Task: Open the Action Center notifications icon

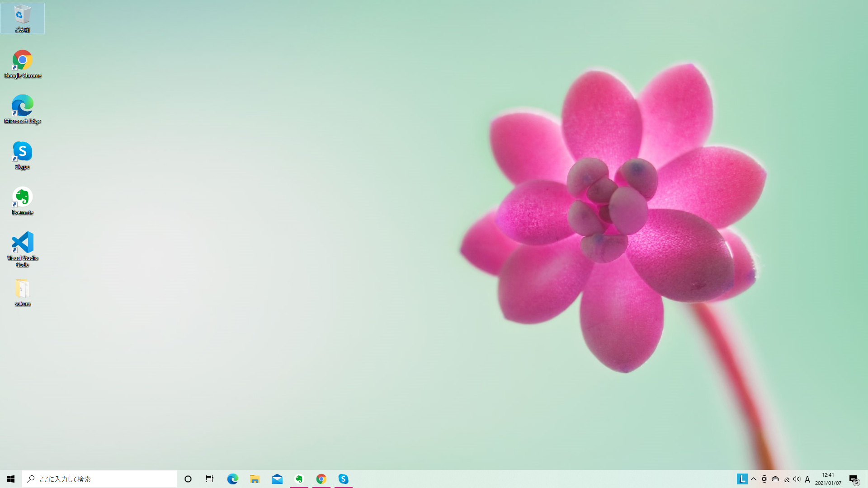Action: pos(854,479)
